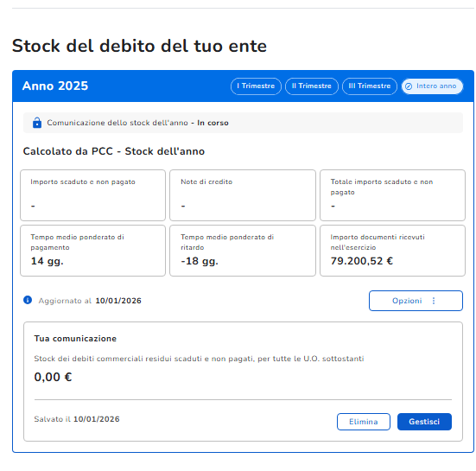Open the Opzioni dropdown menu
Viewport: 476px width, 471px height.
pos(416,301)
